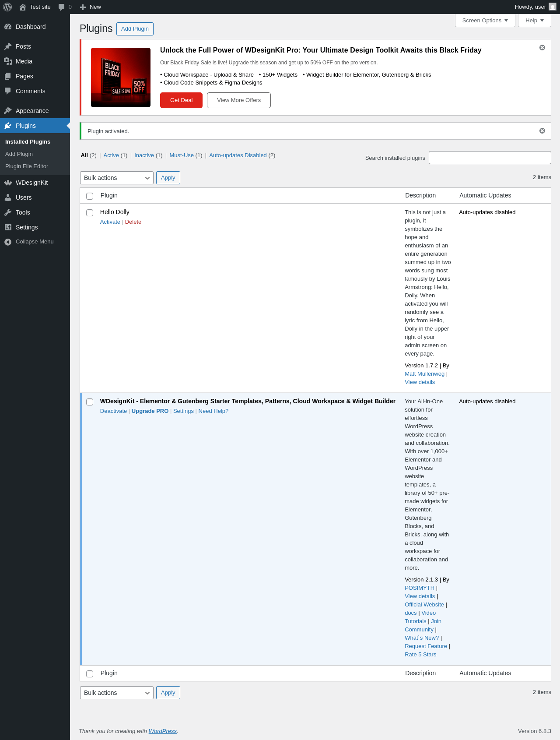Tick the WDesignKit plugin checkbox
Image resolution: width=560 pixels, height=740 pixels.
click(x=90, y=402)
